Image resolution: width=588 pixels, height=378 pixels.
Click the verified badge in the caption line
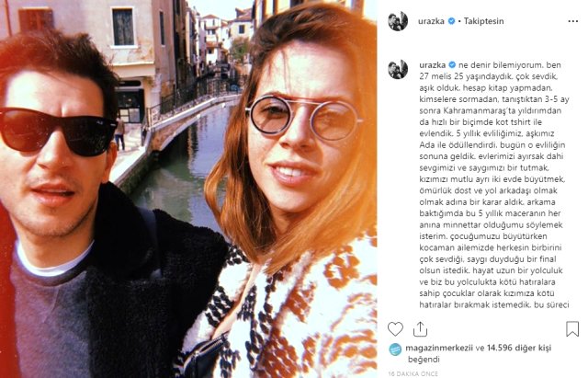(x=452, y=65)
